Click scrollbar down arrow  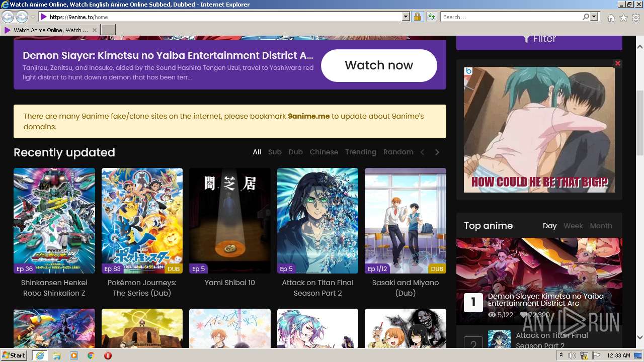click(639, 337)
